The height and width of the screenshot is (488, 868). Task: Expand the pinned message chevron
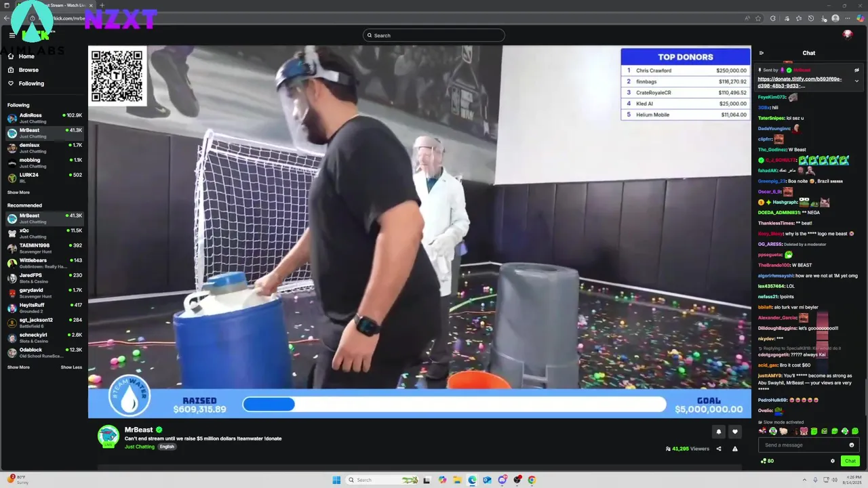[x=856, y=81]
